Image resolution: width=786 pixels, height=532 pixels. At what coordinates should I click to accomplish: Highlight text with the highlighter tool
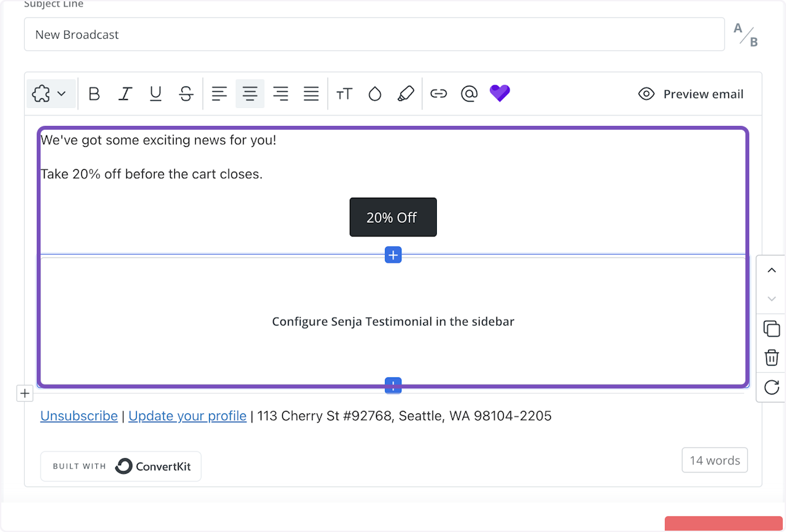point(406,94)
